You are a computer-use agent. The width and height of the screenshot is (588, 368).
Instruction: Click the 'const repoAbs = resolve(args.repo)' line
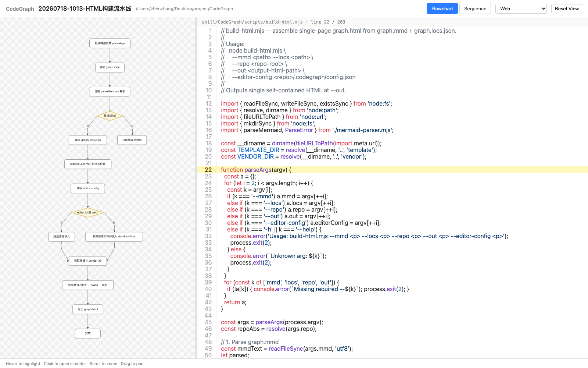tap(269, 329)
